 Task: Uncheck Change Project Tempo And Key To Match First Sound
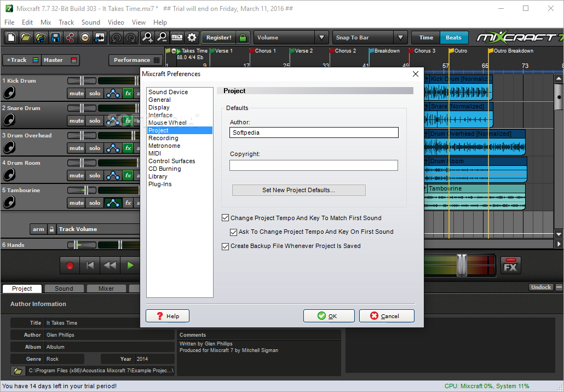226,218
